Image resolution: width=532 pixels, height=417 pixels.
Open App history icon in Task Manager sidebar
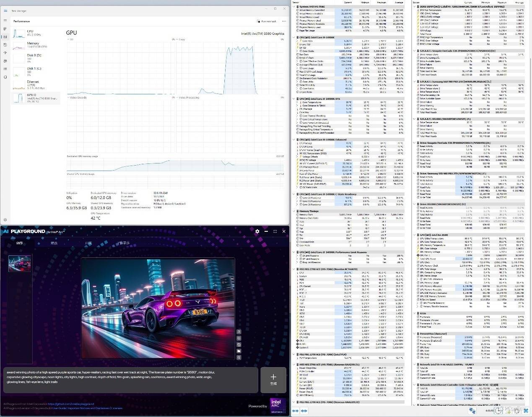[5, 45]
